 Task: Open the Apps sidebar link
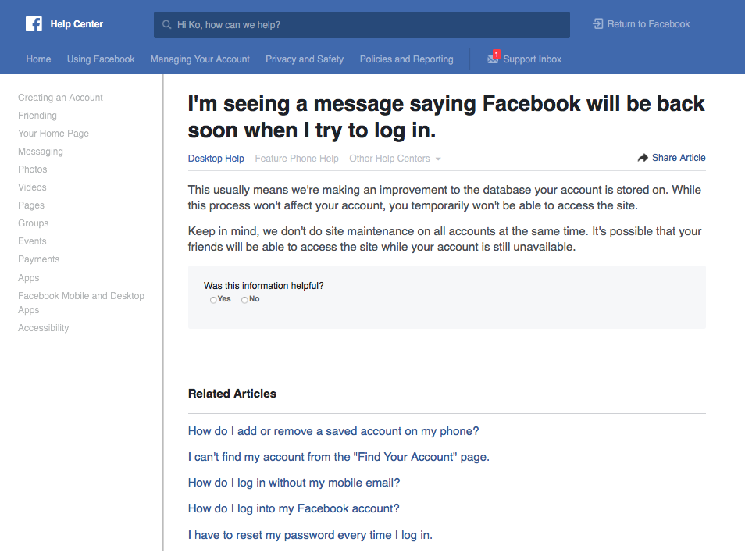tap(29, 278)
